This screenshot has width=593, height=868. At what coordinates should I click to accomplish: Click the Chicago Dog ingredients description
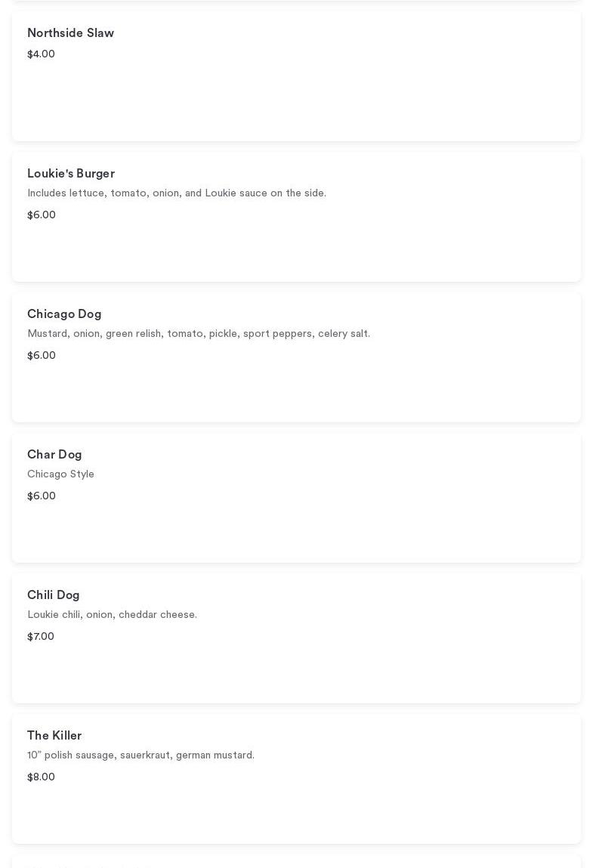199,334
